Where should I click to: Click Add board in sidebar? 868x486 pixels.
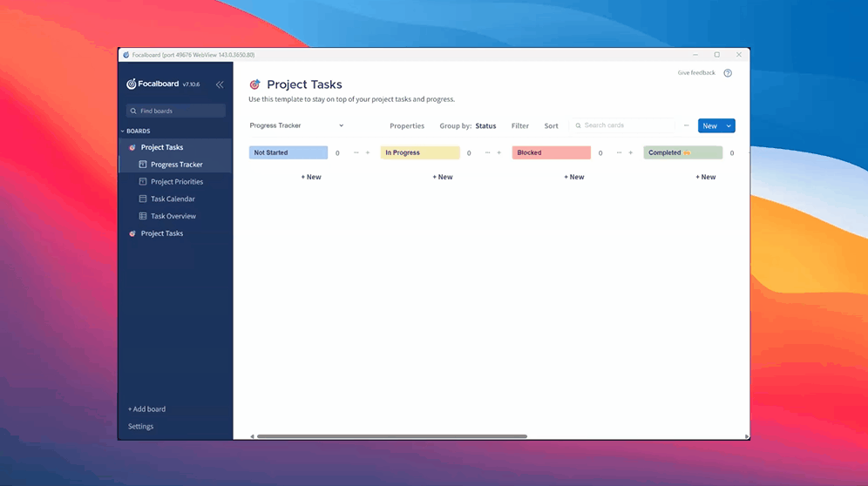(146, 409)
